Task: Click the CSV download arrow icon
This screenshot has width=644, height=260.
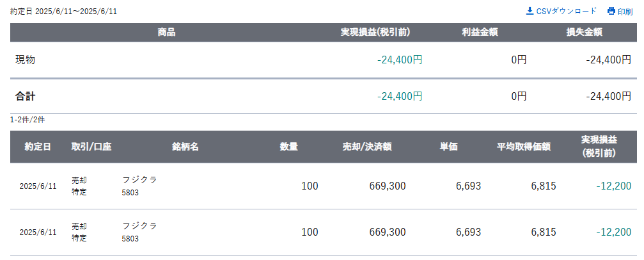Action: tap(530, 11)
